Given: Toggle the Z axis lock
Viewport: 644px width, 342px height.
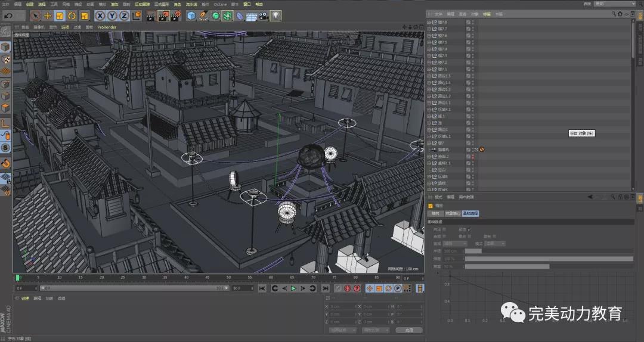Looking at the screenshot, I should (x=124, y=15).
